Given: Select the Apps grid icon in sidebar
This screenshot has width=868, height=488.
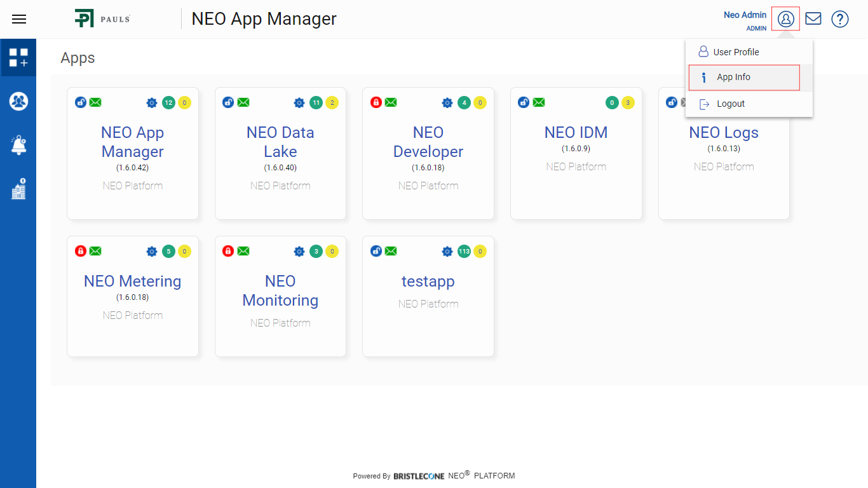Looking at the screenshot, I should pos(18,58).
